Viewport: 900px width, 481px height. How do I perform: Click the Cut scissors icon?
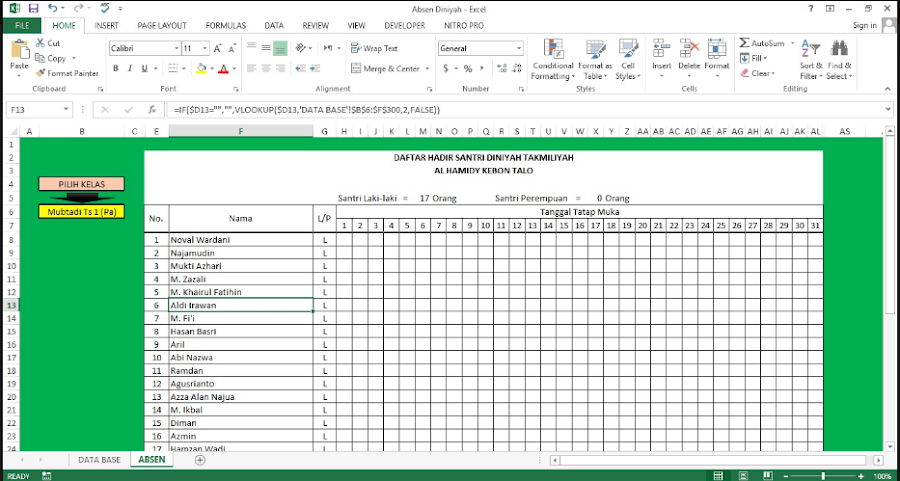pos(40,43)
